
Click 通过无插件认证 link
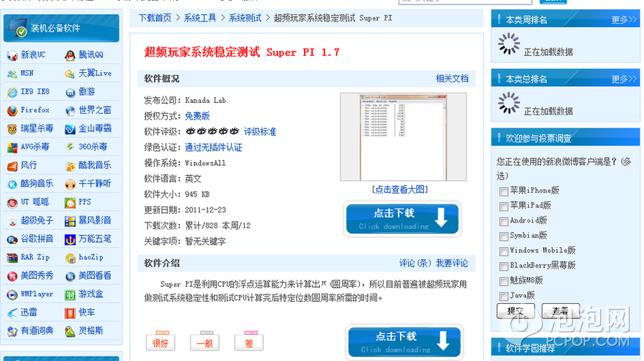[214, 147]
